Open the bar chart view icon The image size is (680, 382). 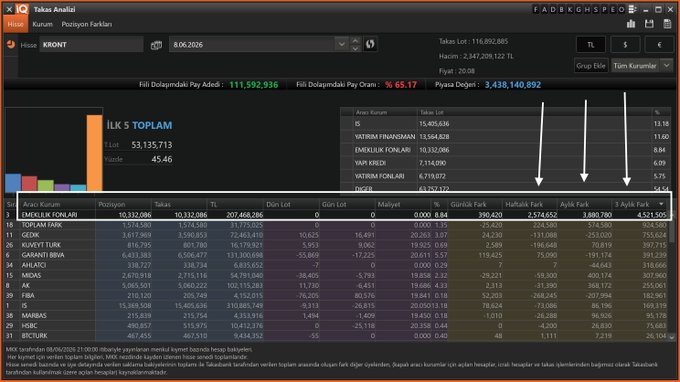tap(631, 24)
